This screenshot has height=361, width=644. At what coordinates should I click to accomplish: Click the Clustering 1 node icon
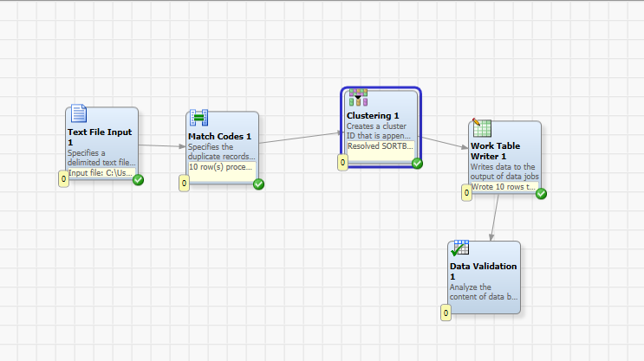coord(358,98)
